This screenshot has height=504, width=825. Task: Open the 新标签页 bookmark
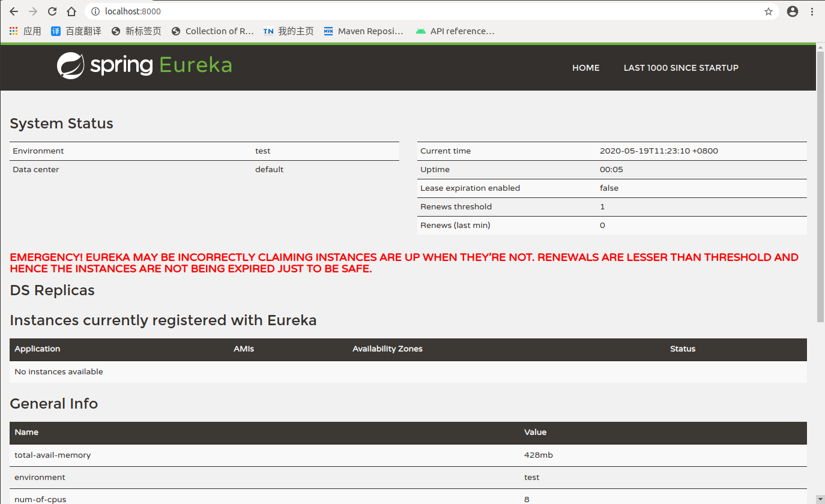pos(136,31)
